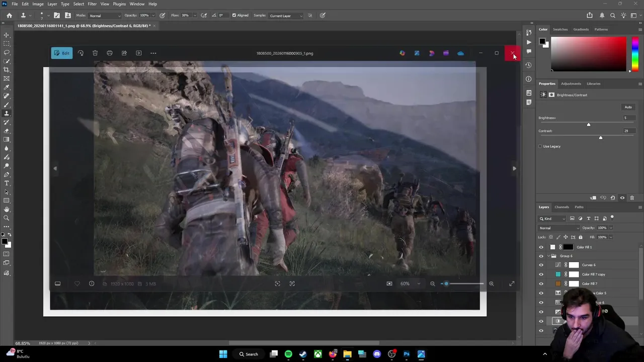Select the Brush tool
Viewport: 644px width, 362px height.
pos(7,105)
